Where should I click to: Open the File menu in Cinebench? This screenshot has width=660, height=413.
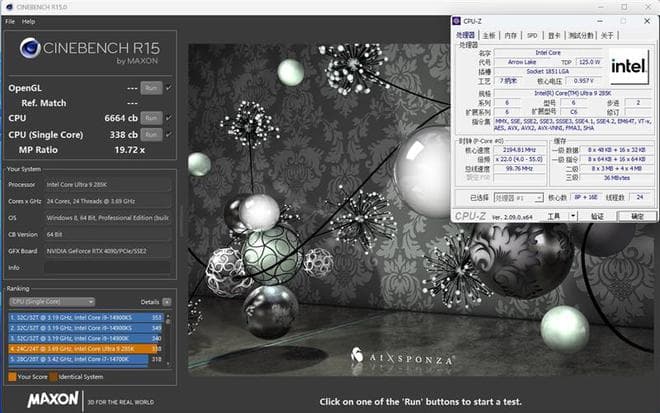point(9,21)
